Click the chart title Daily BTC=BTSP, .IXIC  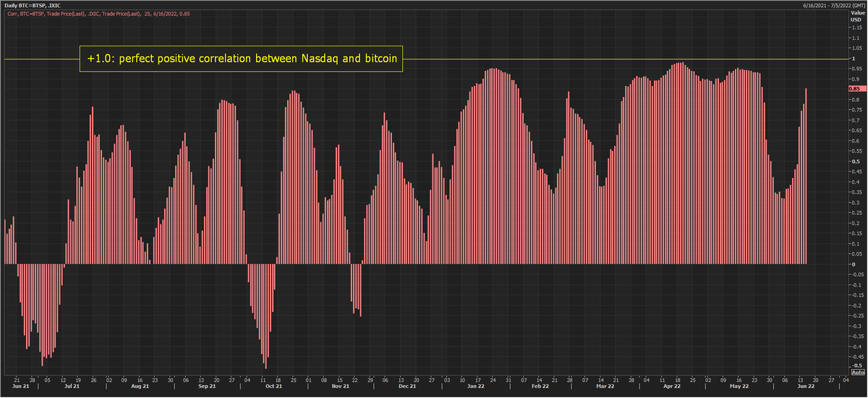pyautogui.click(x=31, y=5)
